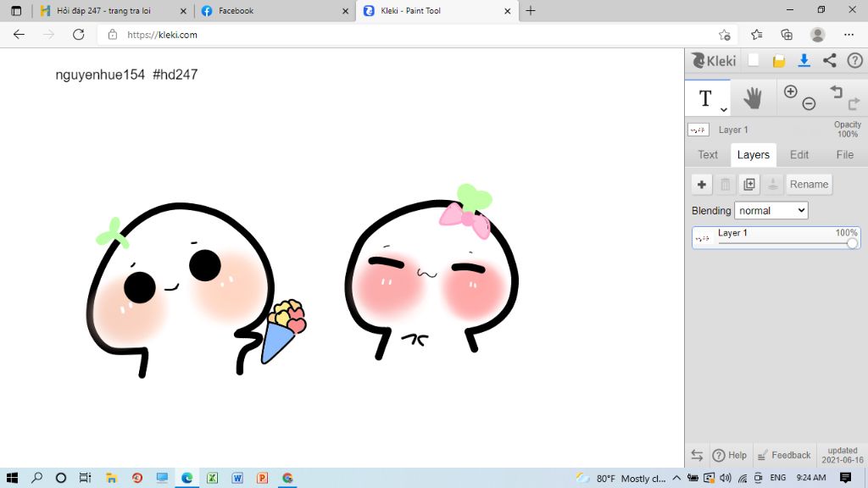Merge layer down with the merge icon
This screenshot has height=488, width=868.
pos(773,184)
